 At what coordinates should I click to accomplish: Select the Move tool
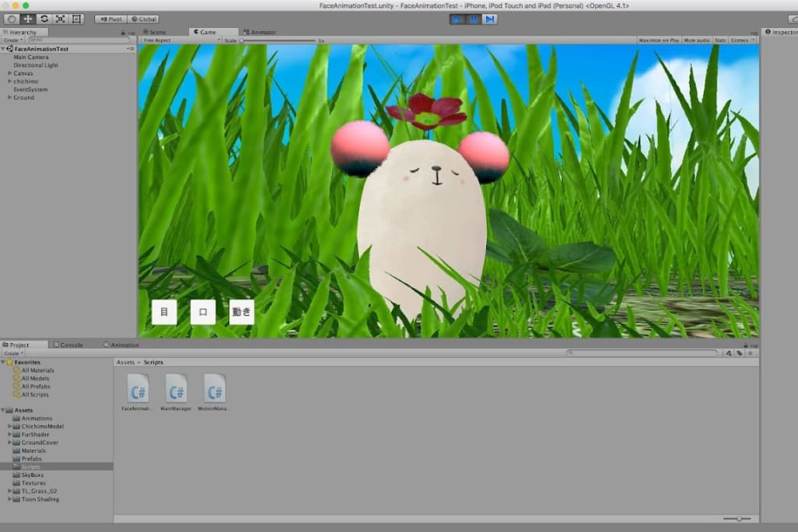point(28,19)
